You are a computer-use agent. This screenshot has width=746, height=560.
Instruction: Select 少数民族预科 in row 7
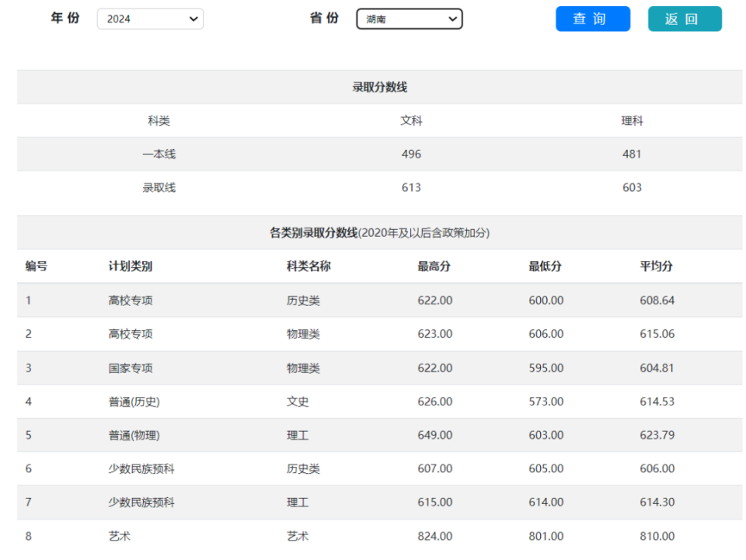[141, 503]
